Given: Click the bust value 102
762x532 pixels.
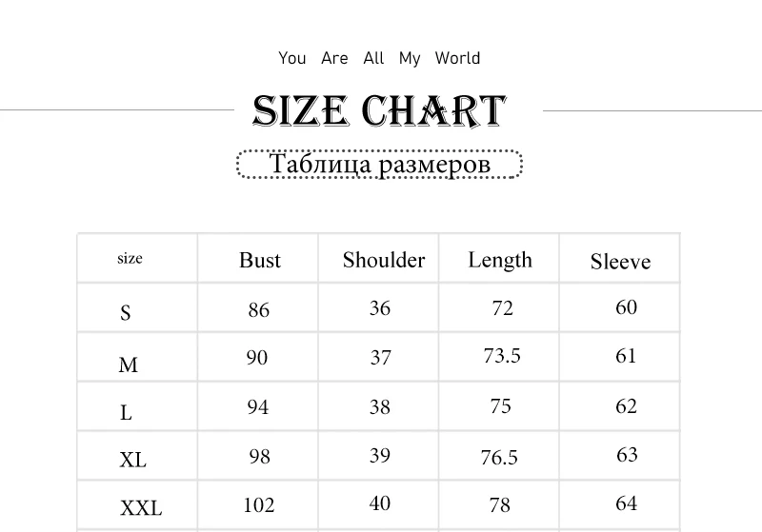Looking at the screenshot, I should click(258, 505).
